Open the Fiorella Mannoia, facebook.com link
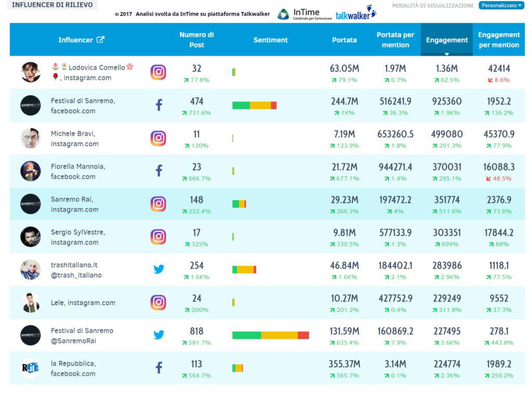The height and width of the screenshot is (399, 532). pyautogui.click(x=78, y=171)
